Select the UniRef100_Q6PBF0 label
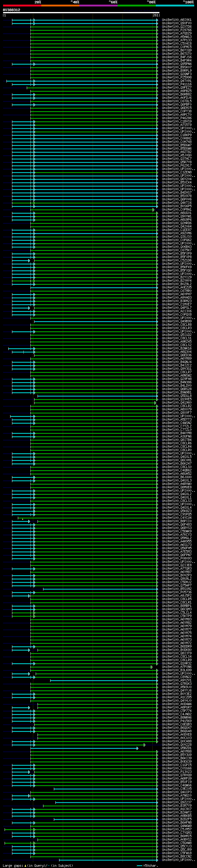 coord(176,104)
